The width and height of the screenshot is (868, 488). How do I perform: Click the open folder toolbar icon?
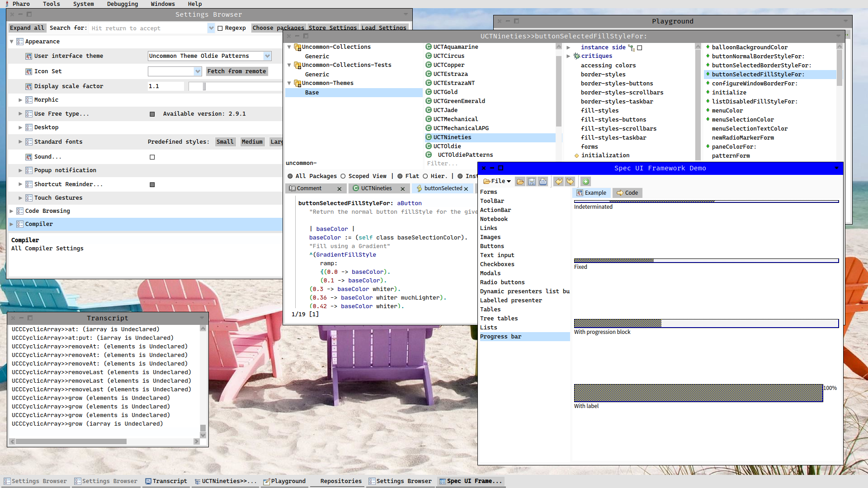tap(520, 182)
